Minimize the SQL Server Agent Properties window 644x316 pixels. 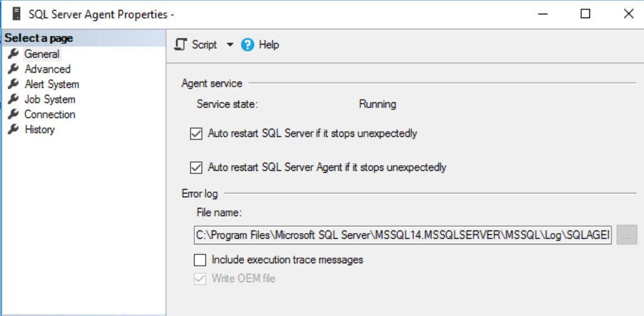[x=543, y=14]
